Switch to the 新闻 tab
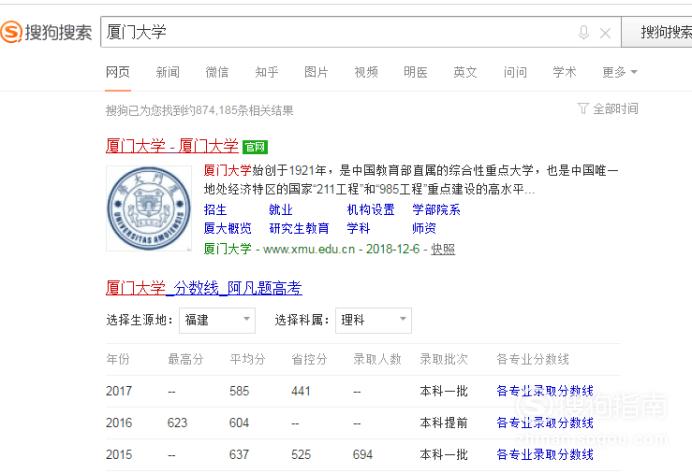Image resolution: width=692 pixels, height=473 pixels. coord(168,72)
